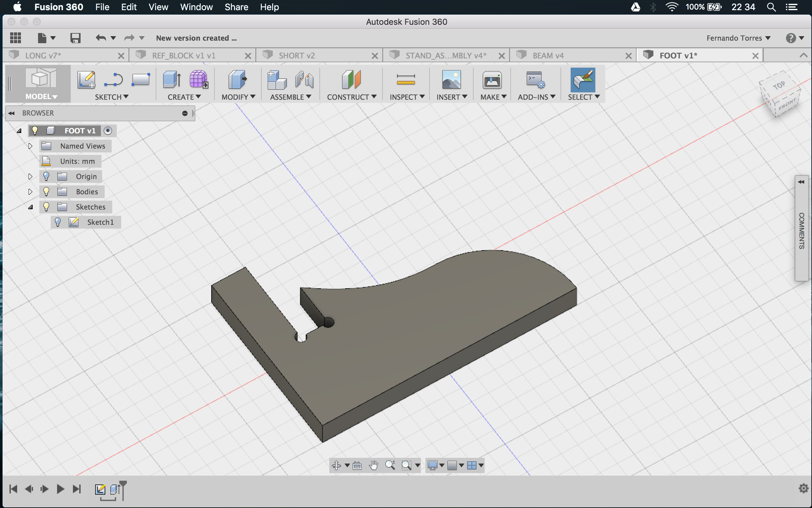Activate the Select tool icon
The image size is (812, 508).
(x=583, y=80)
